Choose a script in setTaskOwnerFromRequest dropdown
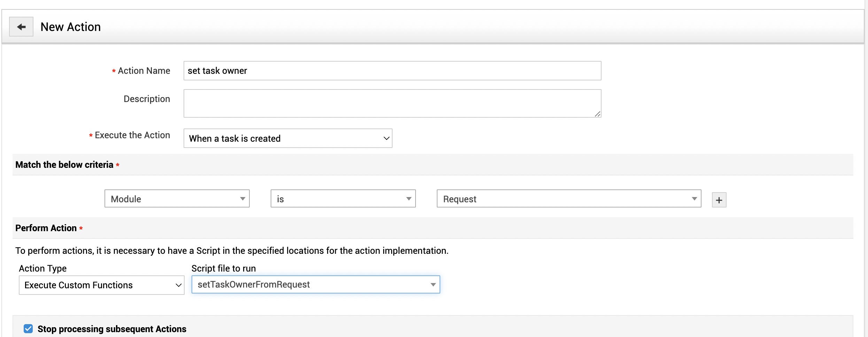Viewport: 868px width, 337px height. pos(316,284)
